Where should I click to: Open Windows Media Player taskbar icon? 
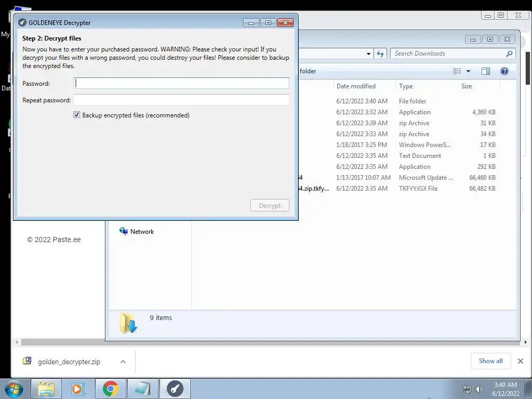(x=78, y=389)
